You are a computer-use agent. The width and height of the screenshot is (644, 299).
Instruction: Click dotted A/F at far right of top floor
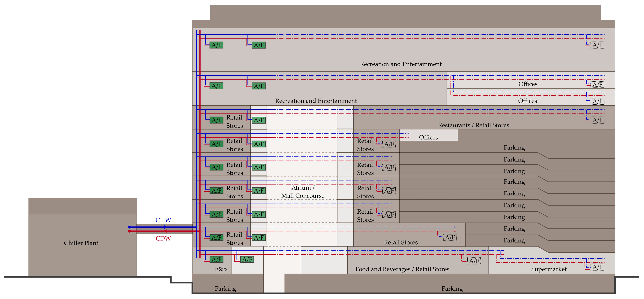click(x=597, y=45)
